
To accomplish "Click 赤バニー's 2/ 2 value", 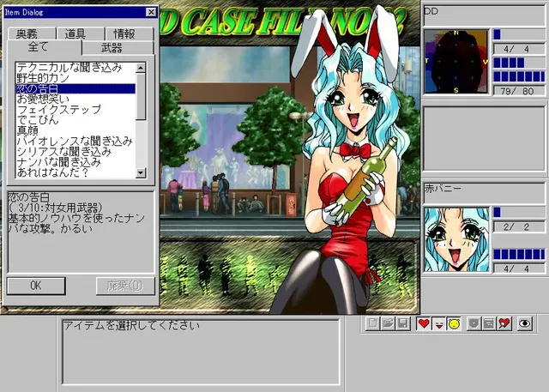I will coord(519,226).
